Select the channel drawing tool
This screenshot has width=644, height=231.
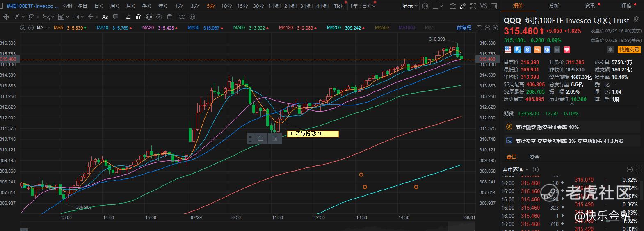click(32, 17)
